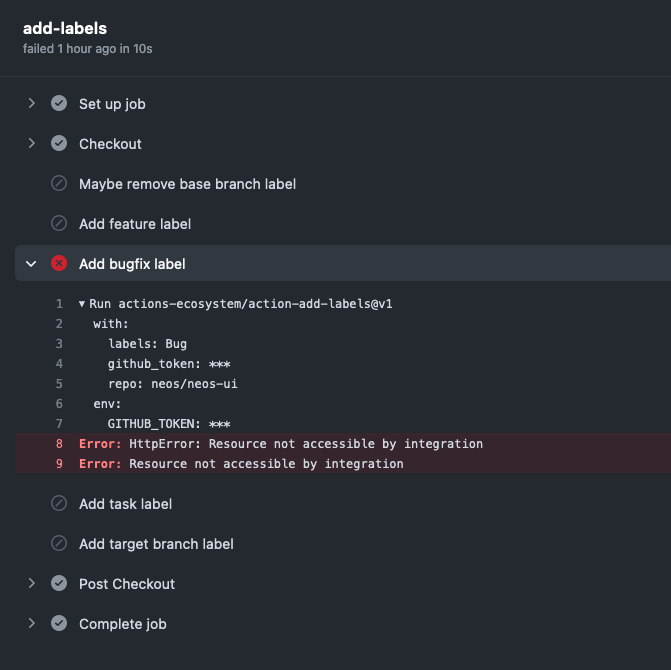Click log line number 8
The image size is (671, 670).
pos(59,444)
